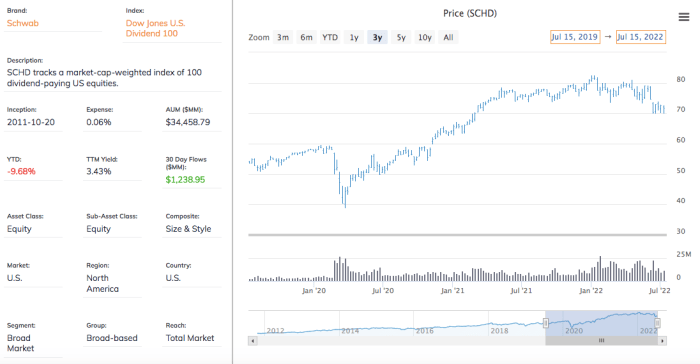Click the navigator right scroll arrow

point(662,341)
